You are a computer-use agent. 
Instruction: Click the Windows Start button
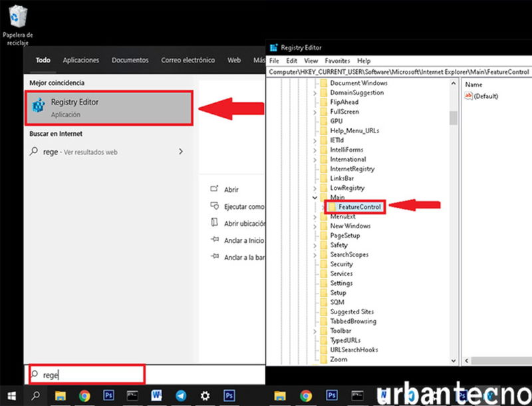coord(12,396)
